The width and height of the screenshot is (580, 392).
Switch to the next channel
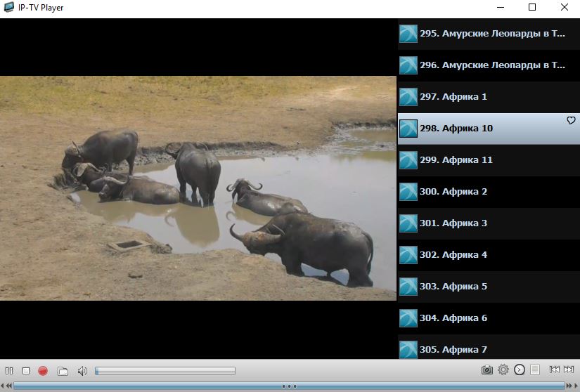click(569, 370)
